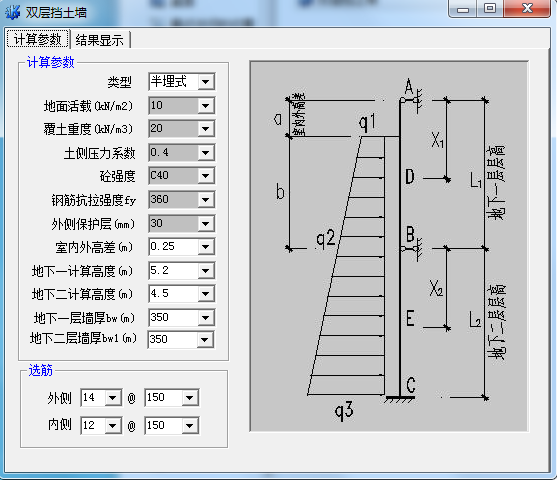The image size is (557, 480).
Task: Click the 室内外高差 input field
Action: [x=173, y=247]
